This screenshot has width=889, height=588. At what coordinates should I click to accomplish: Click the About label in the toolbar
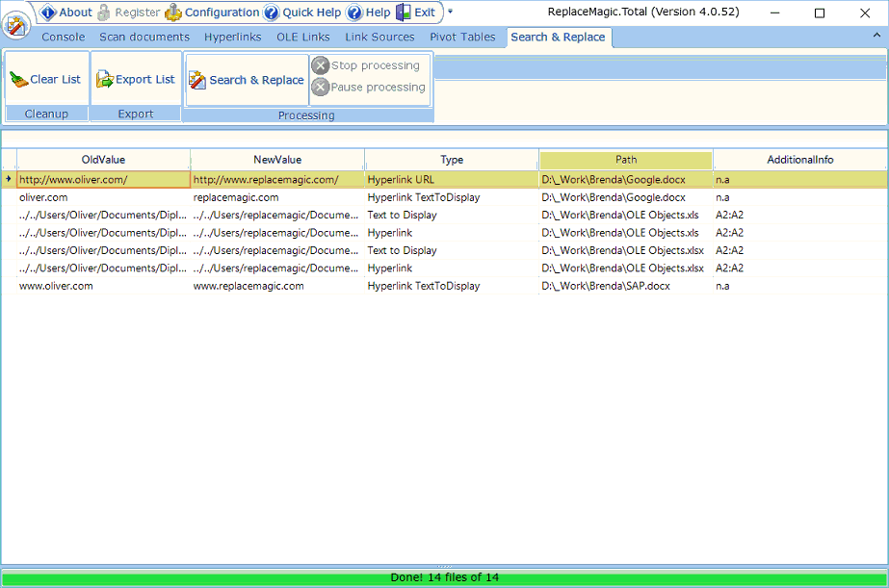(75, 13)
